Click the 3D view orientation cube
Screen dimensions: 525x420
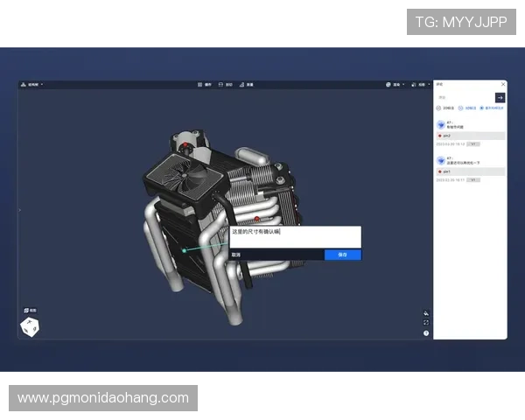pyautogui.click(x=30, y=327)
